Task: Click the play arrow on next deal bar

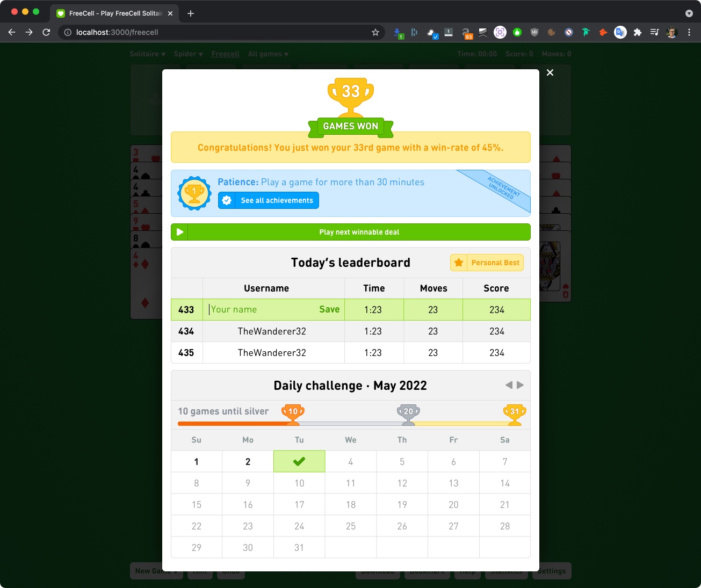Action: (x=180, y=232)
